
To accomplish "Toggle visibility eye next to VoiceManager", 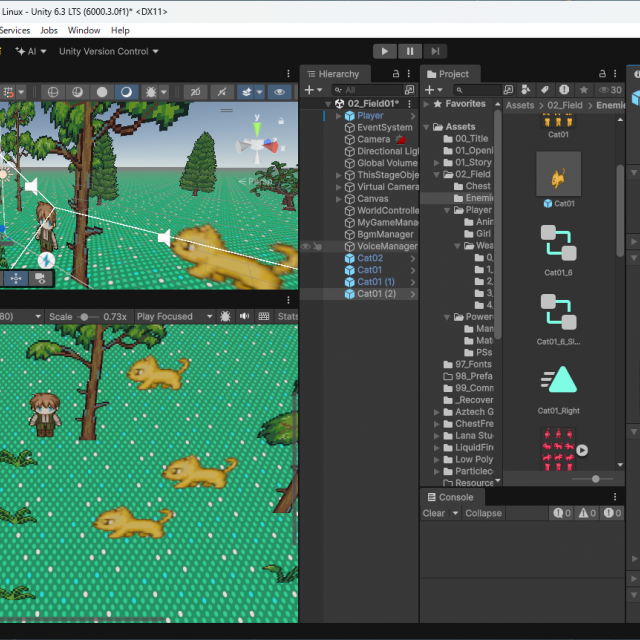I will [x=306, y=246].
